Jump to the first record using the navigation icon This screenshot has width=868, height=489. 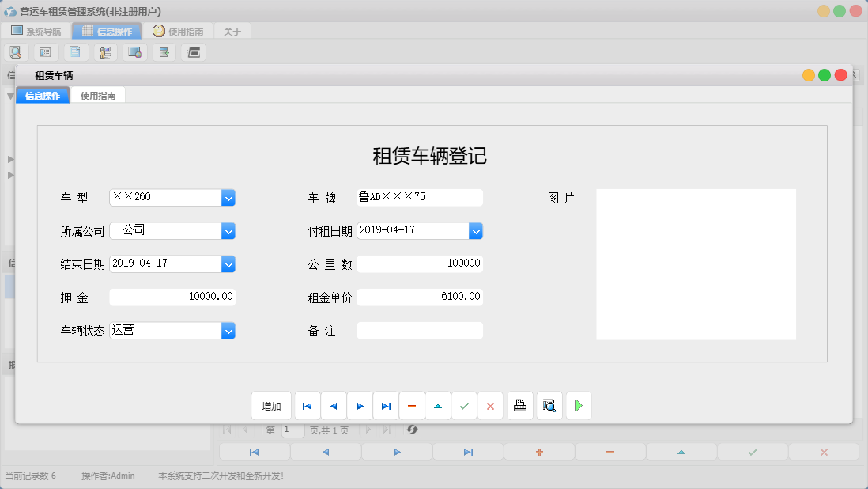pos(307,405)
